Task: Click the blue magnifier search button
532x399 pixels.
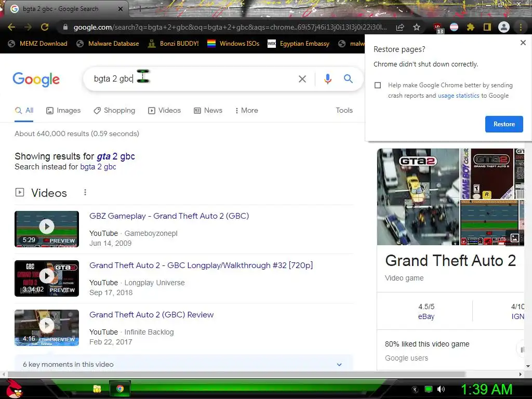Action: (348, 79)
